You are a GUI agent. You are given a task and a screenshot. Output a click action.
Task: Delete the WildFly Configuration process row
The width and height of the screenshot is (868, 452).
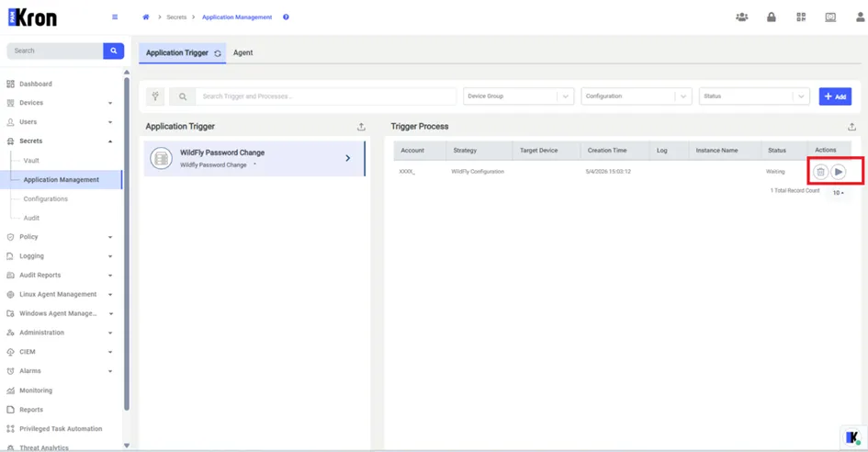820,172
